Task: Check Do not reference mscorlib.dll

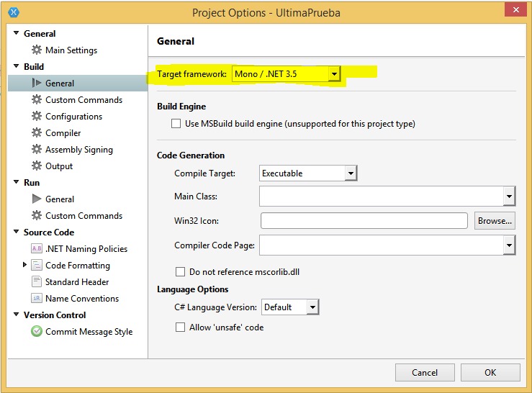Action: pyautogui.click(x=181, y=272)
